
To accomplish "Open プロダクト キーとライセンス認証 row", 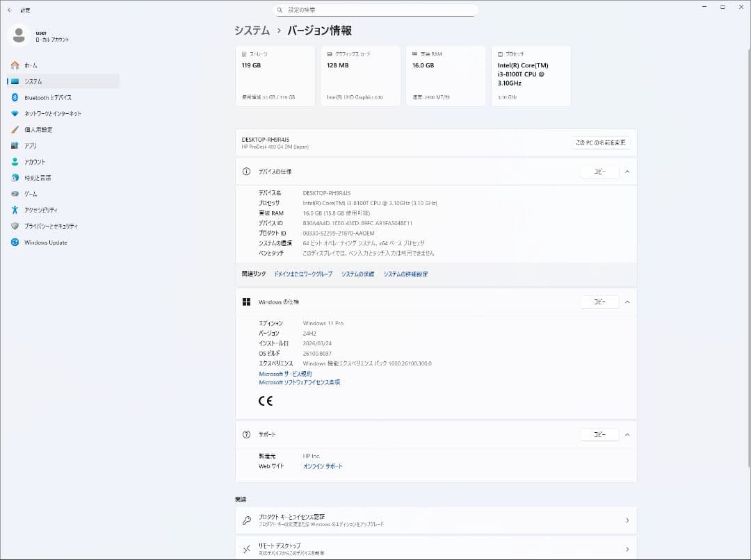I will coord(436,520).
